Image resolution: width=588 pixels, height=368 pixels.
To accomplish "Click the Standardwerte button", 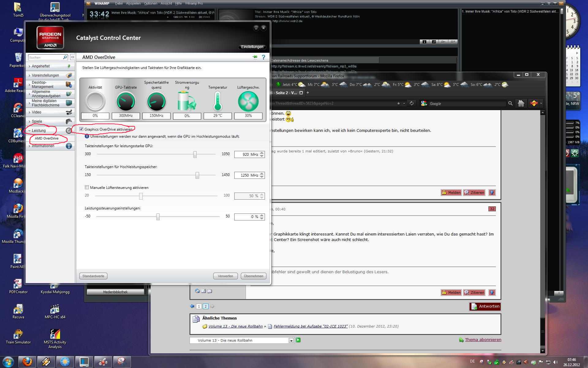I will [x=93, y=276].
